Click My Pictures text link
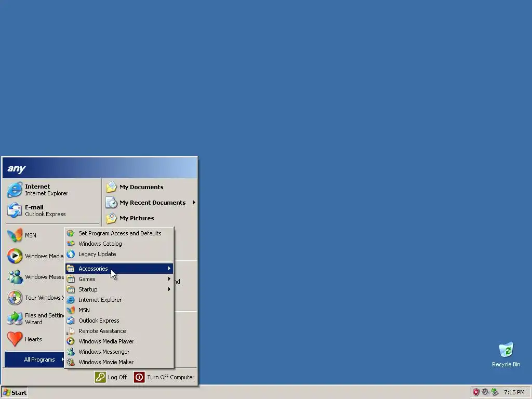This screenshot has height=399, width=532. coord(137,218)
